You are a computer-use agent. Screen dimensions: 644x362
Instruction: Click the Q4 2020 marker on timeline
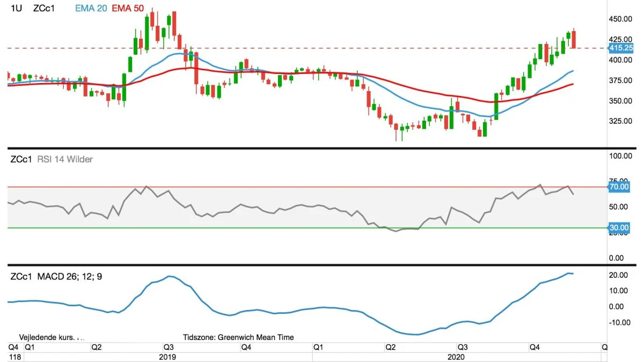point(535,348)
